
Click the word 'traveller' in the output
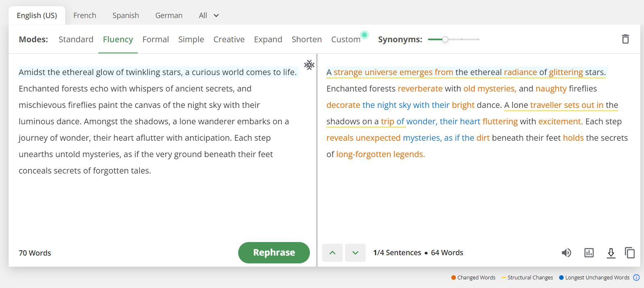pos(546,105)
